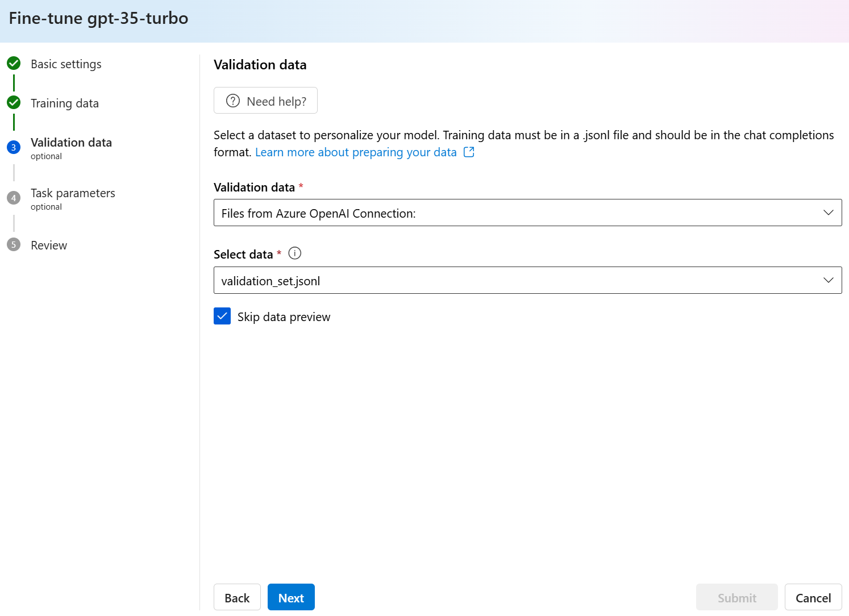Click the step 5 Review circle
The image size is (849, 616).
(x=14, y=244)
